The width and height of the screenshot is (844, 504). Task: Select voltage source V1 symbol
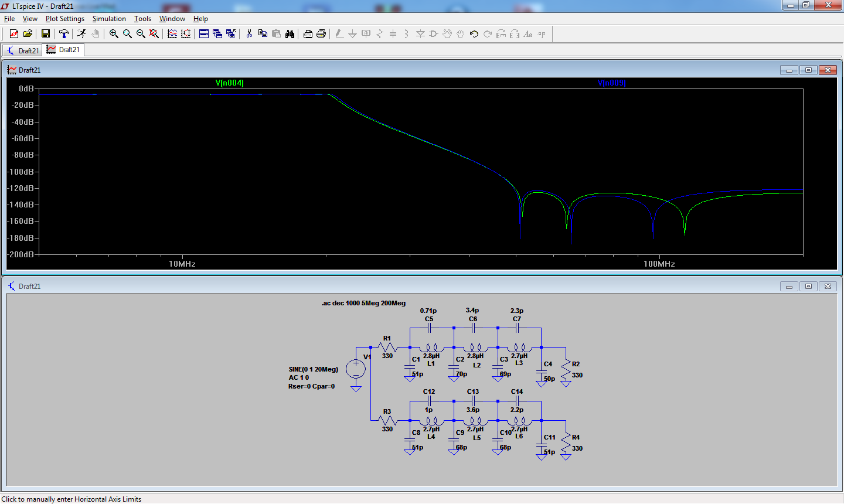tap(356, 369)
